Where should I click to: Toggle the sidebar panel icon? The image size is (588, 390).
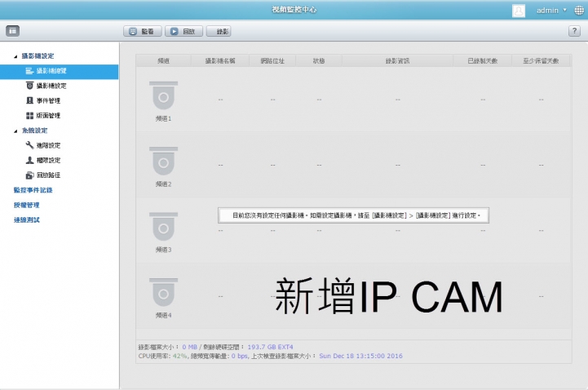[x=13, y=31]
